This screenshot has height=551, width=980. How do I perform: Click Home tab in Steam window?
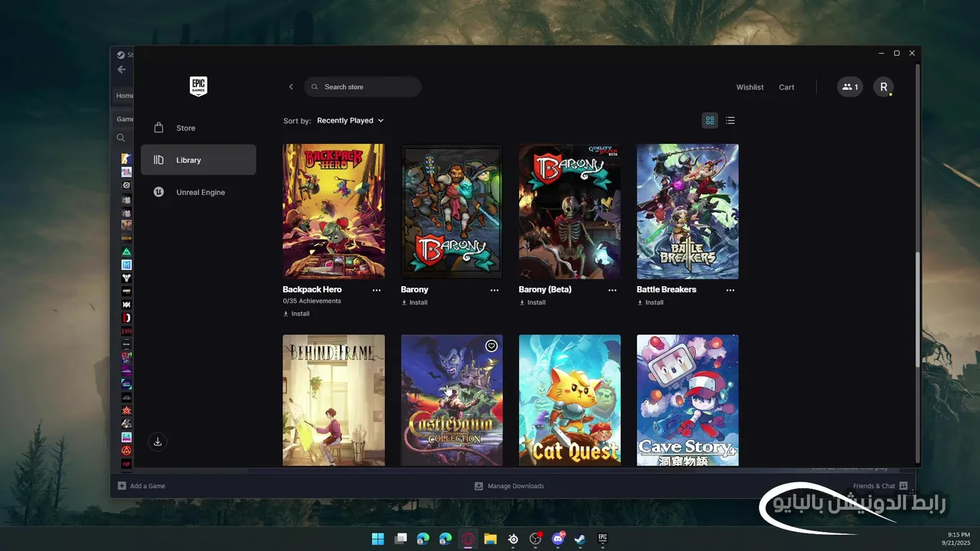click(124, 96)
